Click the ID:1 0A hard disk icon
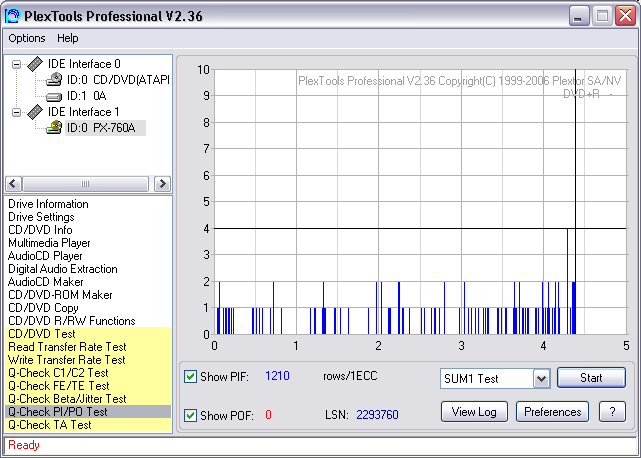 [54, 97]
